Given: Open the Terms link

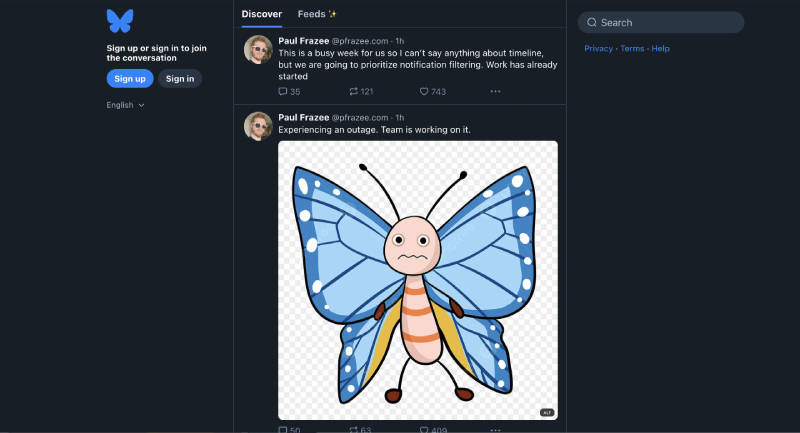Looking at the screenshot, I should pos(632,48).
